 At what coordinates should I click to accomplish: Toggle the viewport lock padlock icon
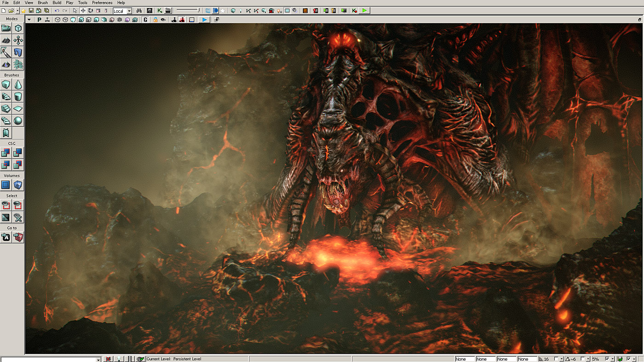(155, 20)
